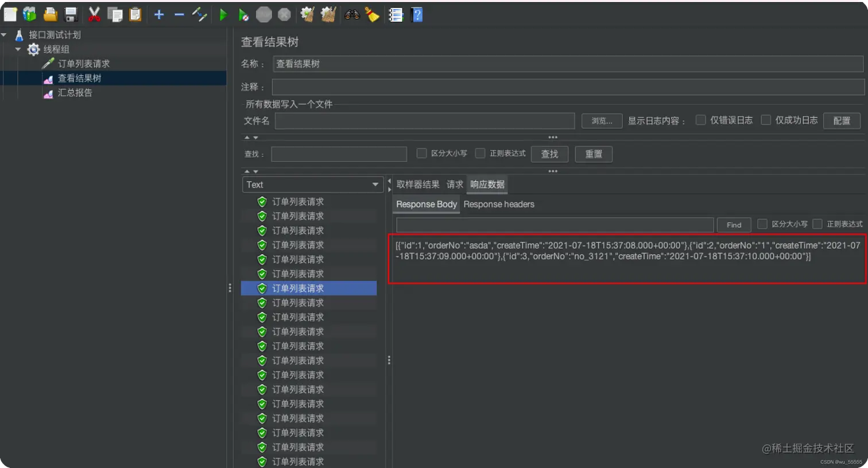This screenshot has width=868, height=468.
Task: Clear all results with the double broom icon
Action: (328, 14)
